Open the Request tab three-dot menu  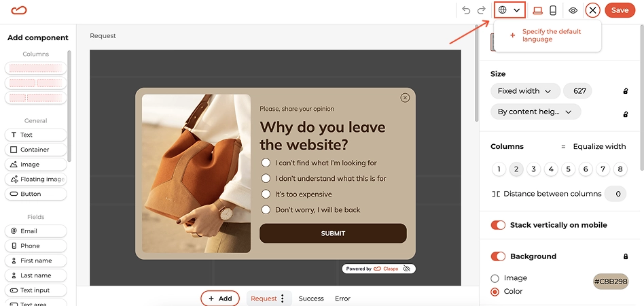tap(282, 299)
